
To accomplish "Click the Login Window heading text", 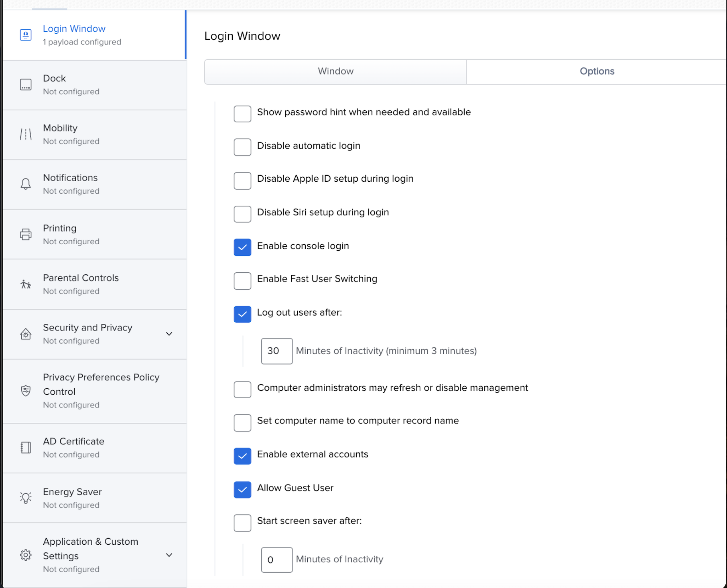I will pos(242,36).
